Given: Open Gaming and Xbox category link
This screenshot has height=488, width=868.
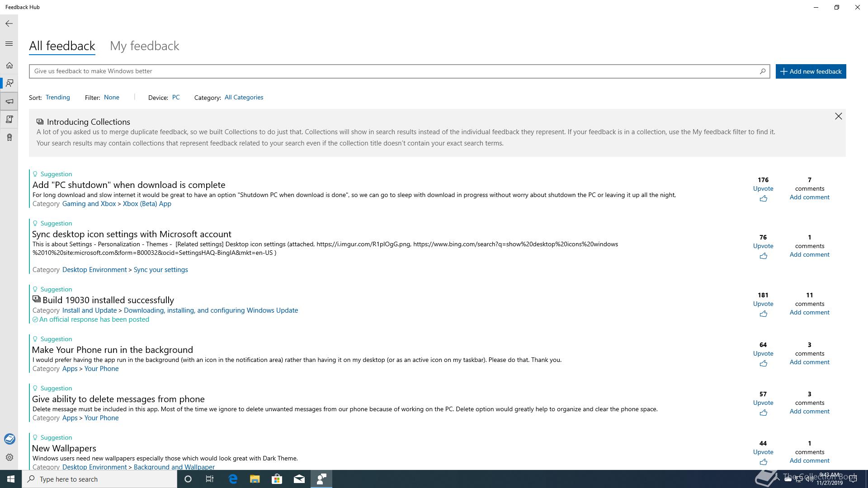Looking at the screenshot, I should point(89,204).
